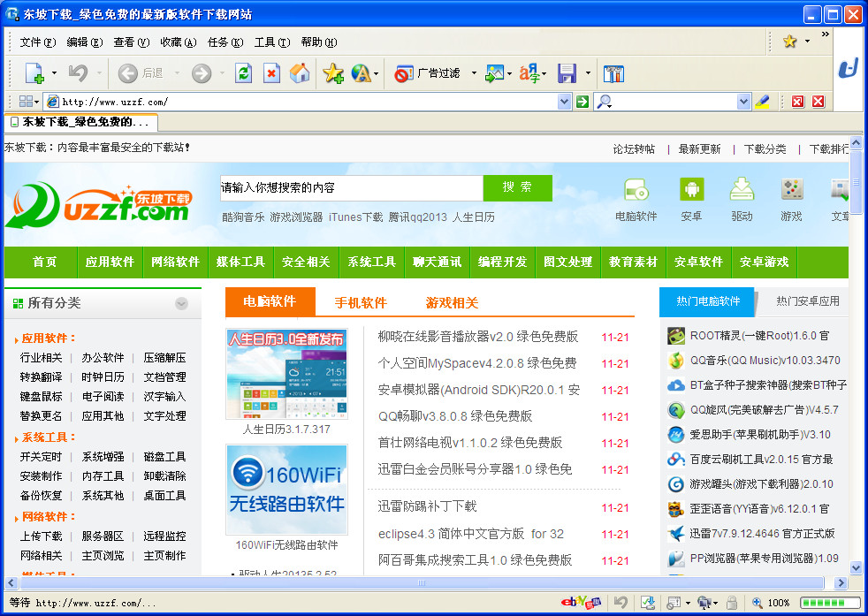This screenshot has width=868, height=616.
Task: Expand the address bar URL dropdown
Action: pos(564,102)
